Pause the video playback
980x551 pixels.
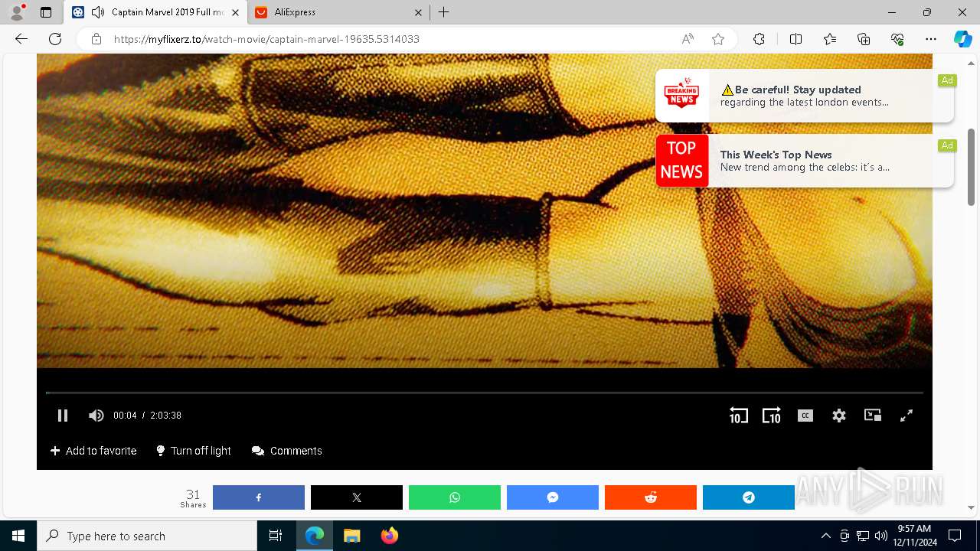click(x=63, y=416)
